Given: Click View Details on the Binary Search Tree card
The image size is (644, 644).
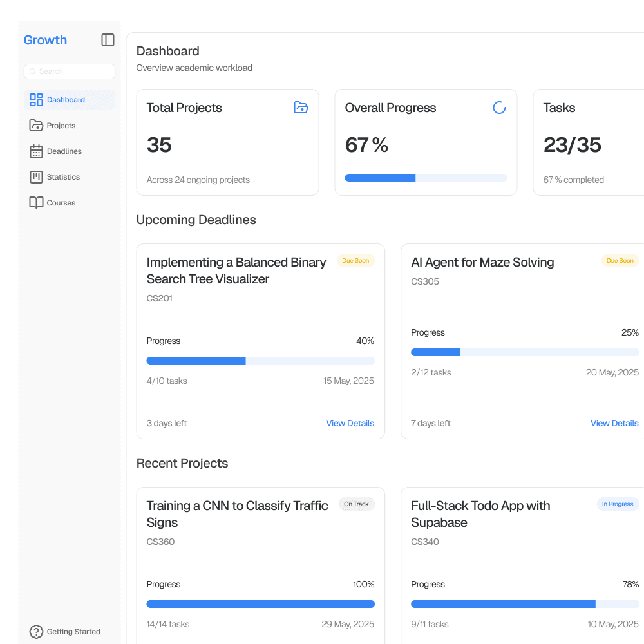Looking at the screenshot, I should [x=350, y=423].
